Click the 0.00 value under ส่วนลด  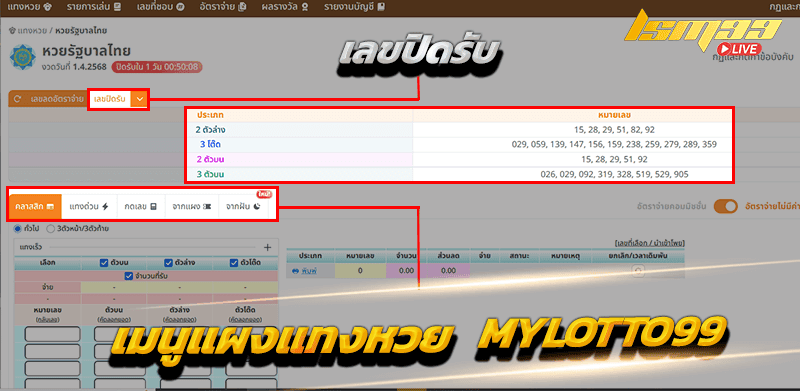(x=448, y=271)
